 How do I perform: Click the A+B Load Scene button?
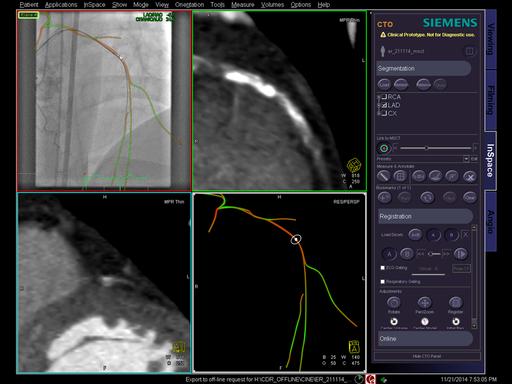[415, 235]
